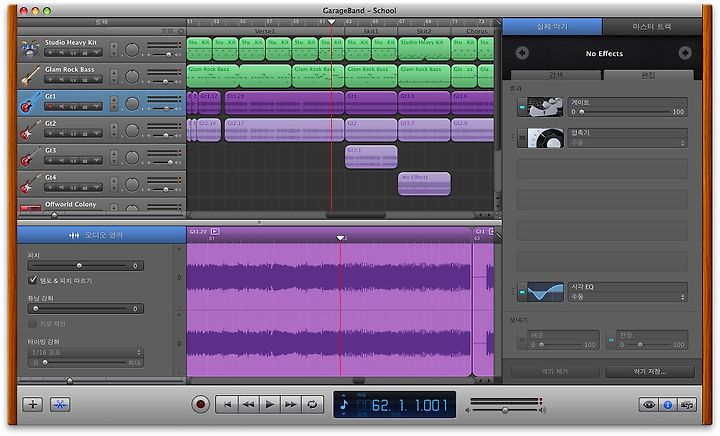
Task: Enable lock on Gt3 track
Action: click(x=85, y=160)
